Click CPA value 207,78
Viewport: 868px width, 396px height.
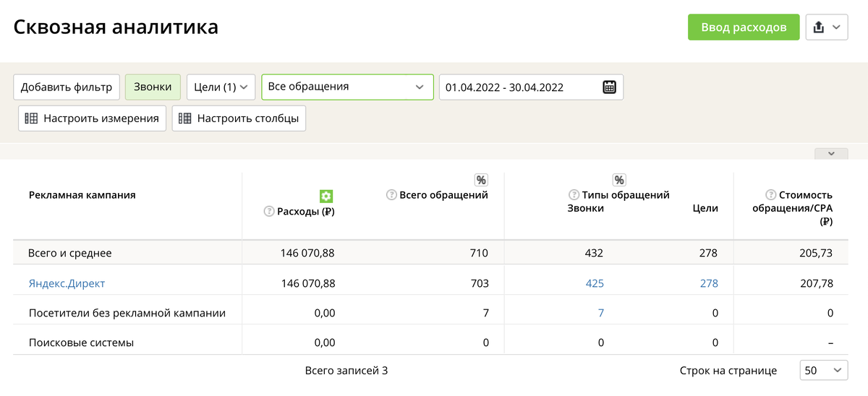click(817, 283)
